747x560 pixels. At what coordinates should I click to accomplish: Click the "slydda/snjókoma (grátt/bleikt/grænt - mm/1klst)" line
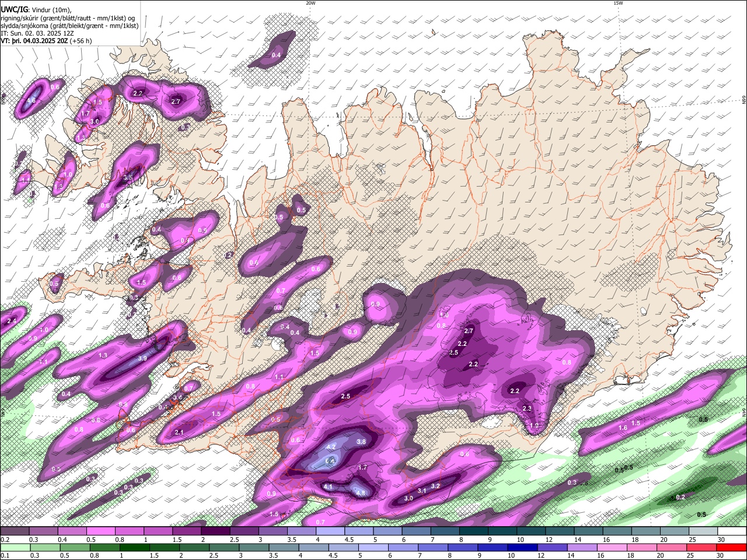point(69,26)
